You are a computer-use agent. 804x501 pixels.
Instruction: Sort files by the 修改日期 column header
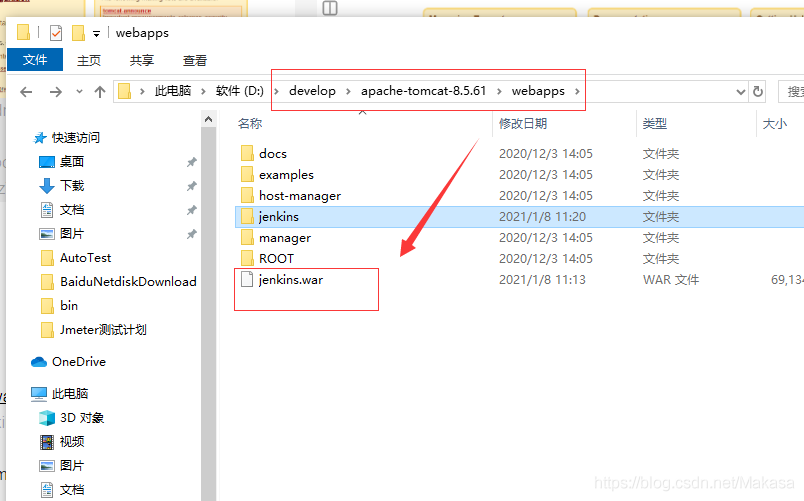tap(523, 123)
